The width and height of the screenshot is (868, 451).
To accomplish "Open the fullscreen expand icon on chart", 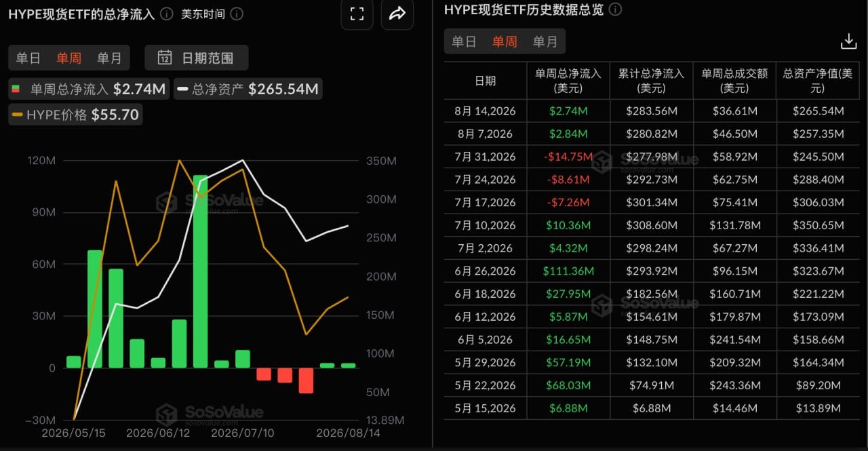I will [357, 14].
